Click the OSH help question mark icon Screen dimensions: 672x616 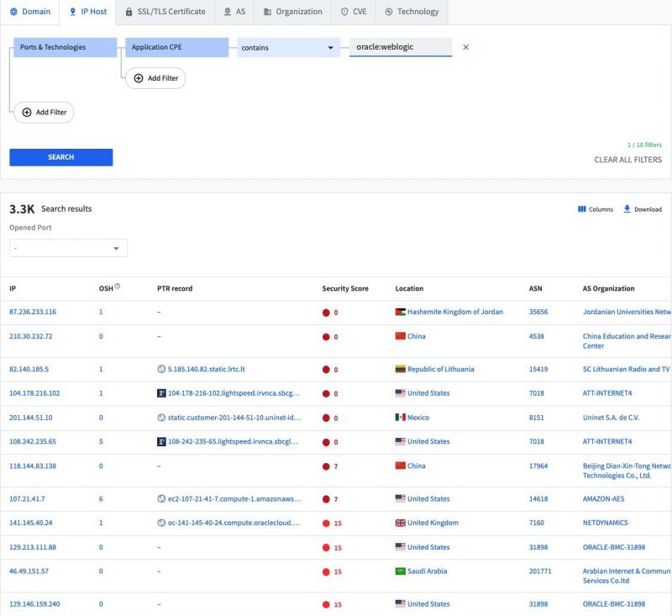coord(117,287)
